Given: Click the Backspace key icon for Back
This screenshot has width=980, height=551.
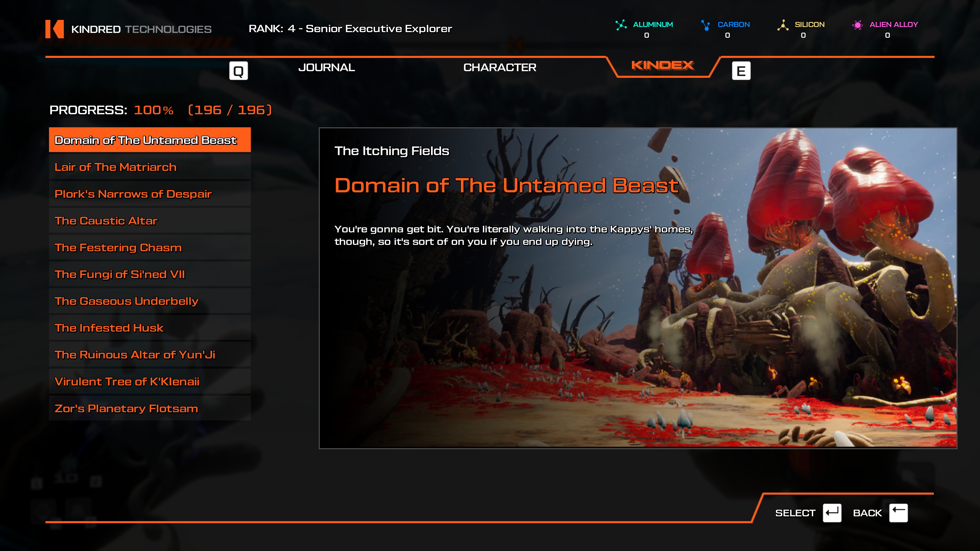Looking at the screenshot, I should (x=898, y=512).
